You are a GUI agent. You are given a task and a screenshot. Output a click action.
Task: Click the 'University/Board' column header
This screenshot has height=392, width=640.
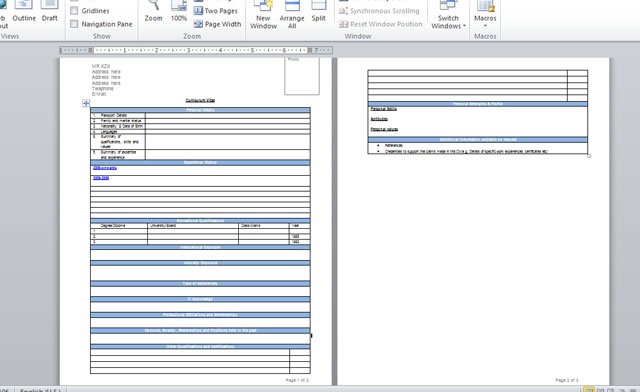pos(163,225)
